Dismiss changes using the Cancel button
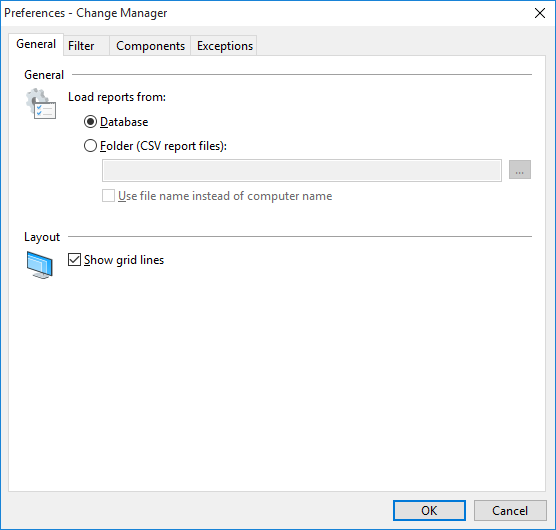Image resolution: width=556 pixels, height=530 pixels. (x=510, y=511)
